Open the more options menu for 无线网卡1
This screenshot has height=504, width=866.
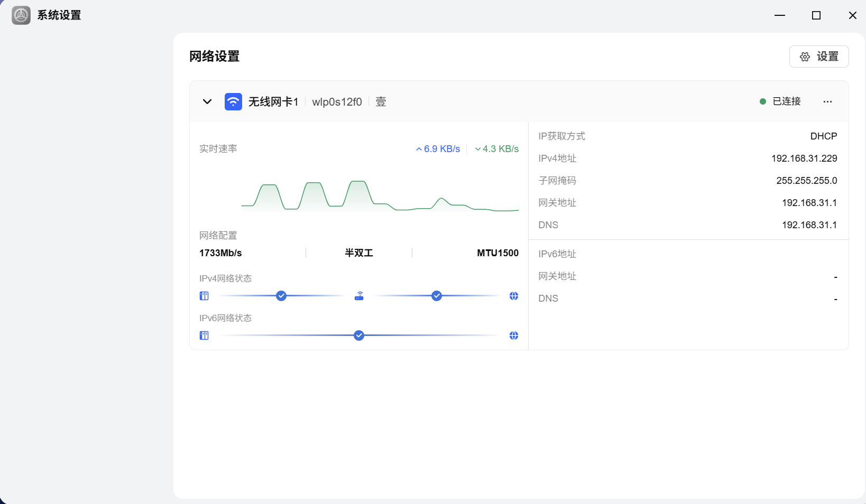[827, 101]
